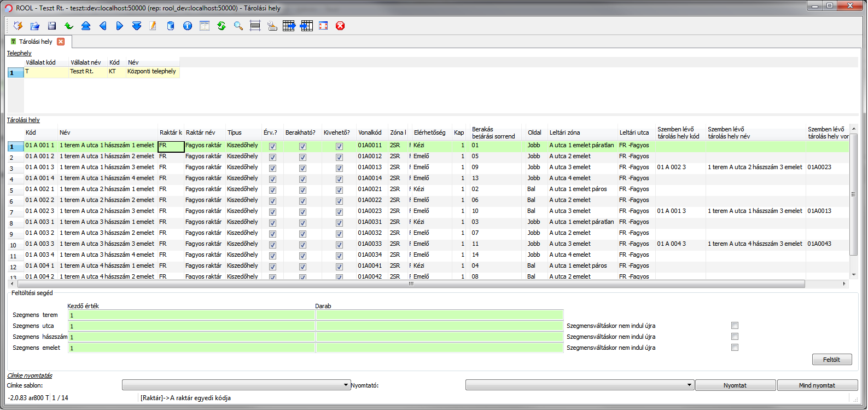Close the Tárolási hely tab
This screenshot has width=868, height=410.
coord(61,42)
